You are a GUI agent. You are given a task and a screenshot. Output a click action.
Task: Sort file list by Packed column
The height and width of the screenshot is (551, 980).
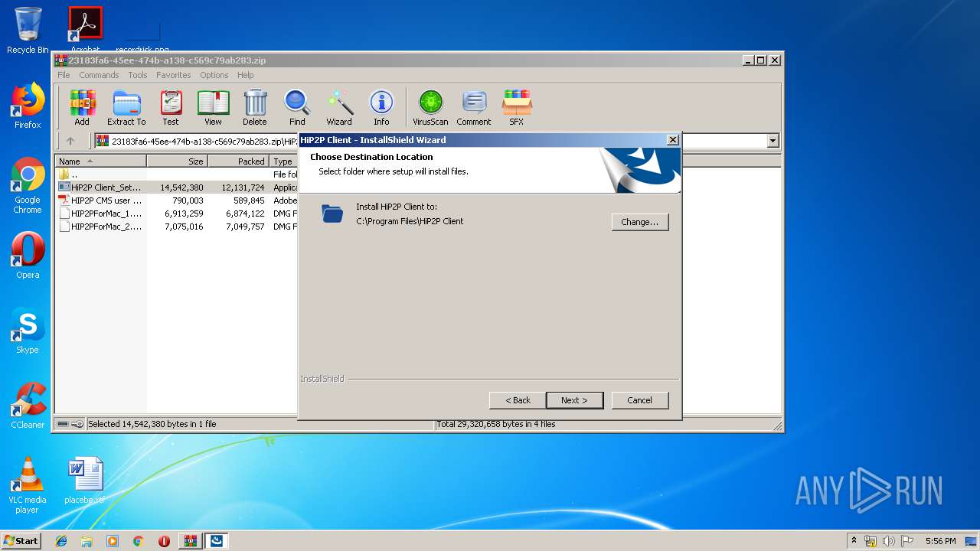point(238,161)
